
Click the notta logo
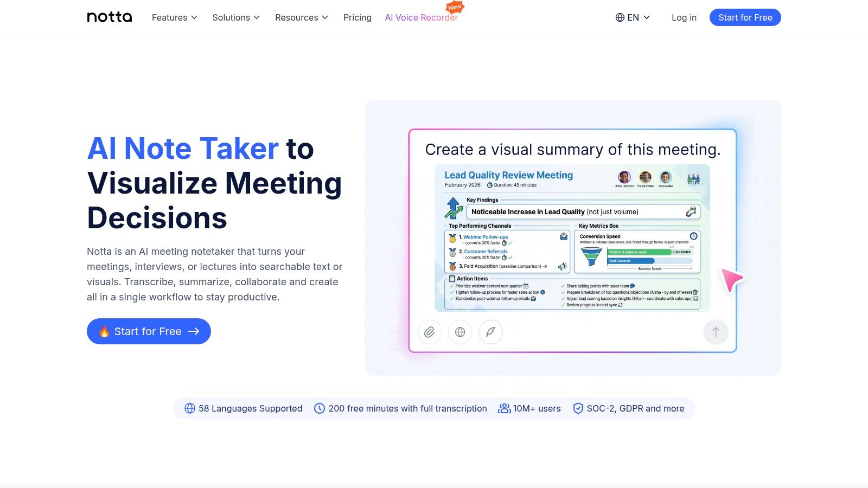tap(110, 17)
